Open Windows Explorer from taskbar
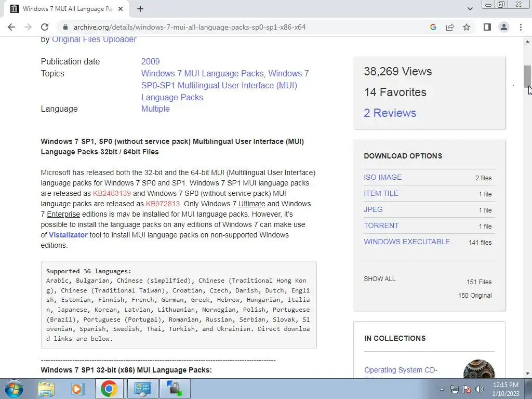This screenshot has width=532, height=399. (x=46, y=389)
